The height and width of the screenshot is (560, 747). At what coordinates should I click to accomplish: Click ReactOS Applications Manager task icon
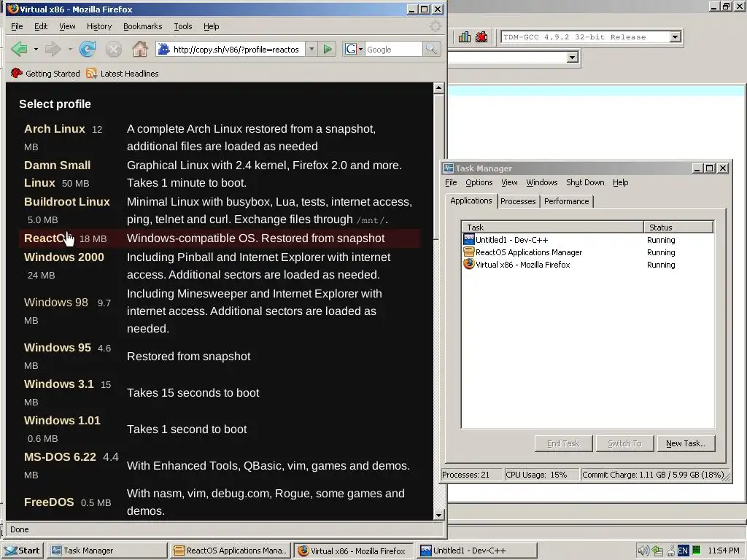[x=469, y=252]
